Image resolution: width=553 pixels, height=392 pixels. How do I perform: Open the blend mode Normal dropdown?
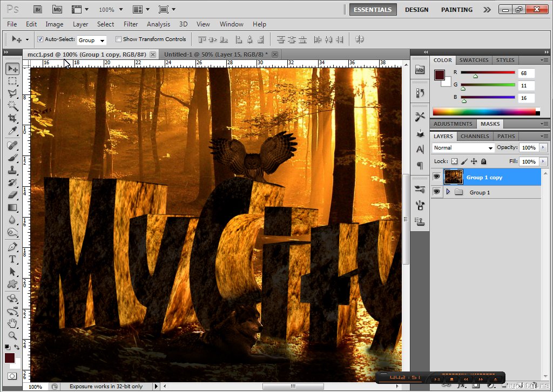click(463, 147)
